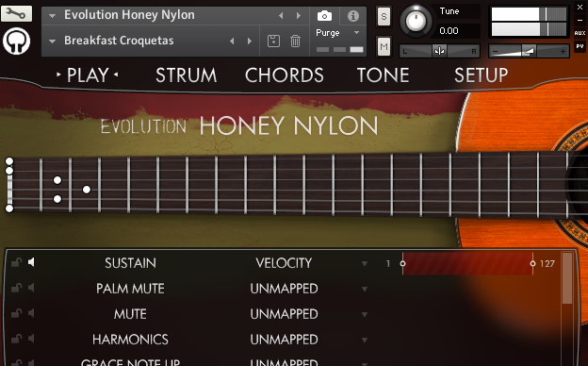Select previous snapshot arrow beside Breakfast Croquetas
This screenshot has height=366, width=588.
tap(232, 41)
